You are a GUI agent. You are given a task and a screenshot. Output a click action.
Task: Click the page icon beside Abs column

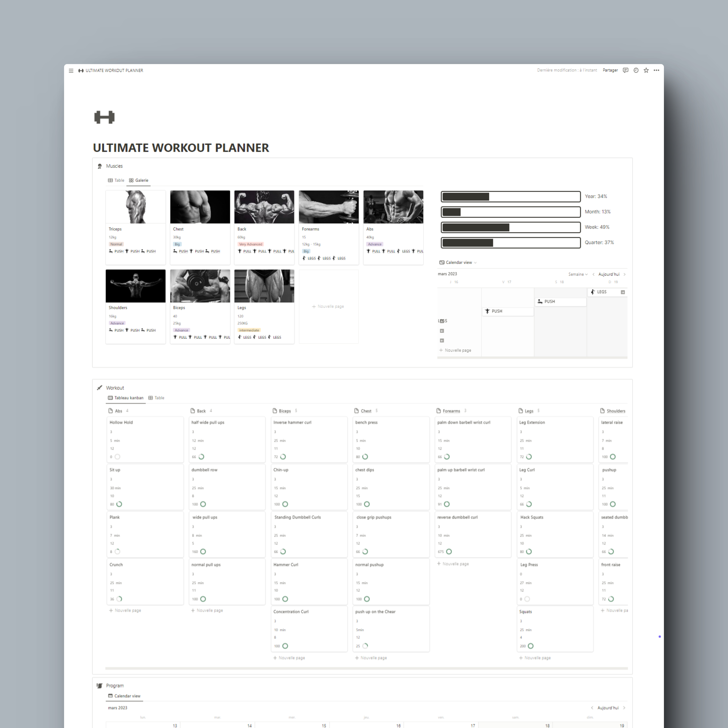click(111, 411)
